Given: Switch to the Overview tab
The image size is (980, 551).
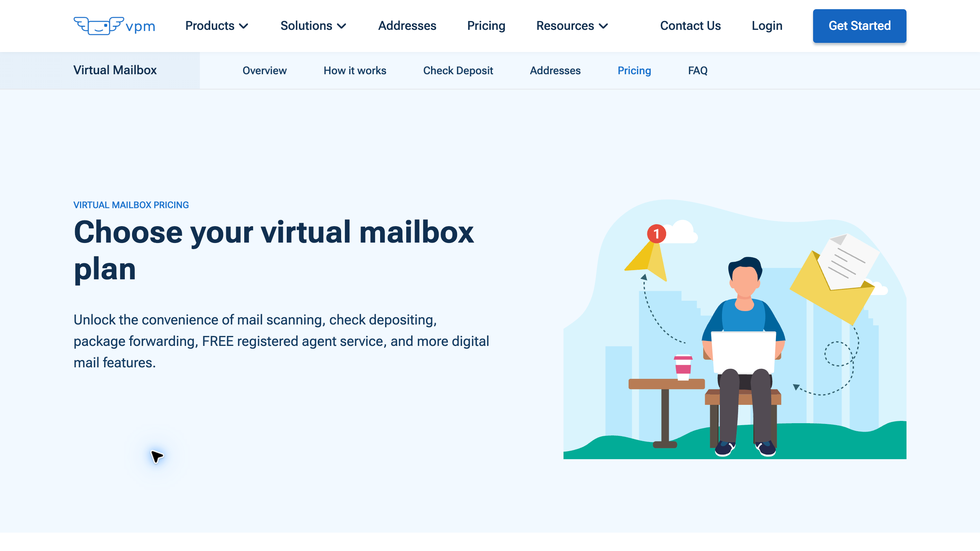Looking at the screenshot, I should click(x=265, y=70).
